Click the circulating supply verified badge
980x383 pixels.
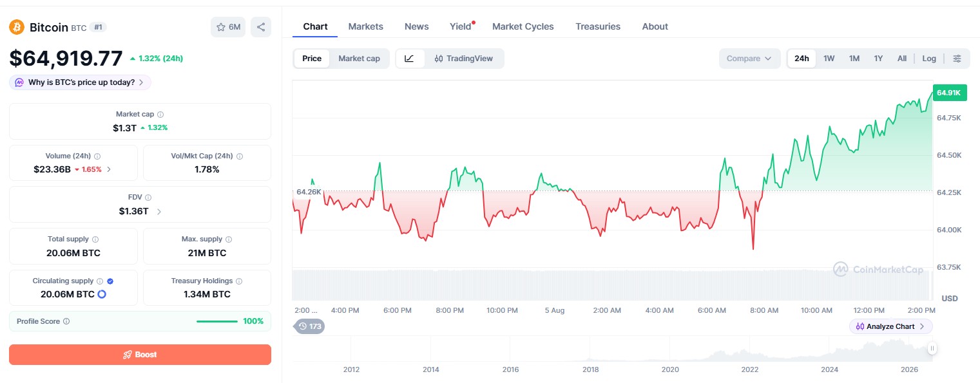tap(110, 281)
